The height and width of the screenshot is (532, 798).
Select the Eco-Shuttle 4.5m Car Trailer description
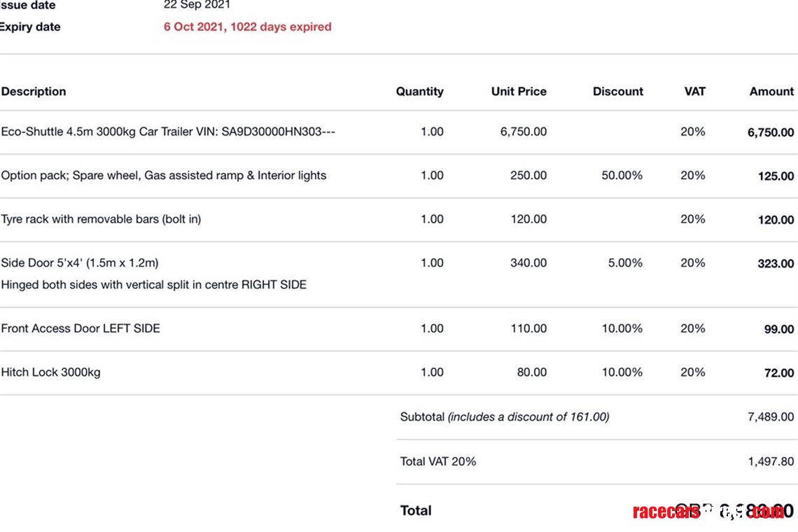click(x=168, y=132)
